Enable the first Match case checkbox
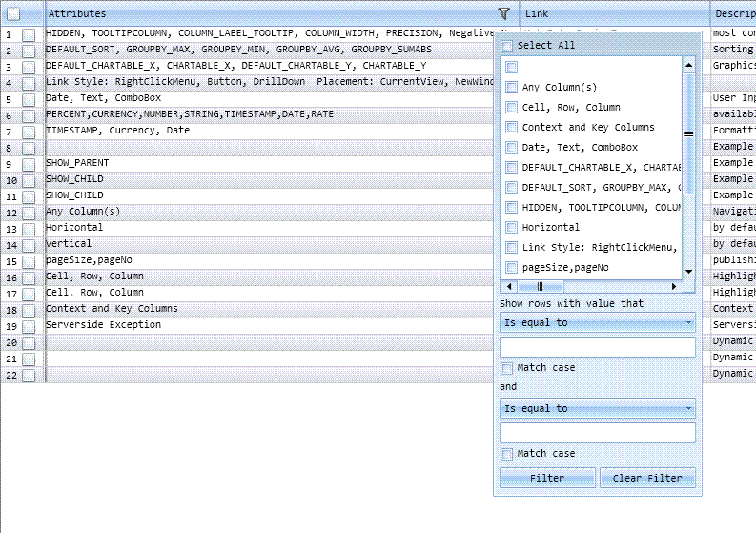This screenshot has width=756, height=533. click(x=507, y=368)
